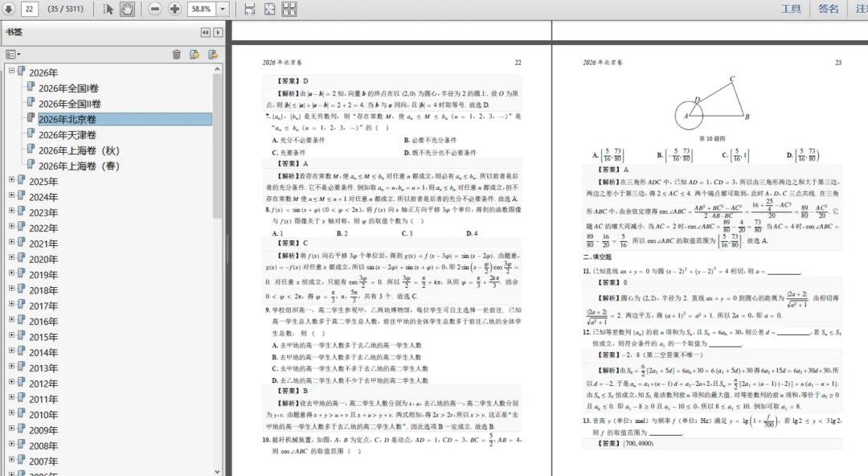This screenshot has width=868, height=476.
Task: Open the 签名 panel
Action: [828, 9]
